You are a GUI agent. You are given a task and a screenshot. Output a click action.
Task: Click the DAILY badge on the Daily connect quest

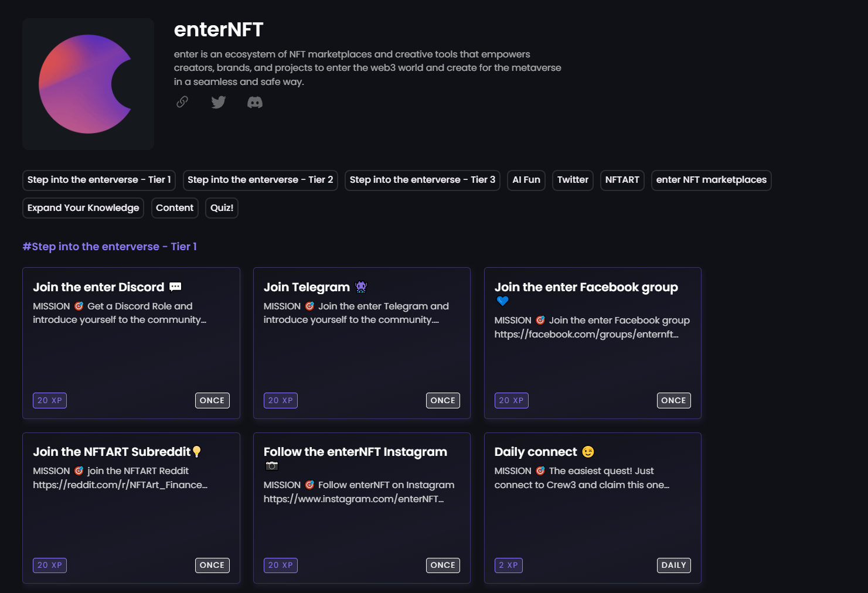coord(673,565)
